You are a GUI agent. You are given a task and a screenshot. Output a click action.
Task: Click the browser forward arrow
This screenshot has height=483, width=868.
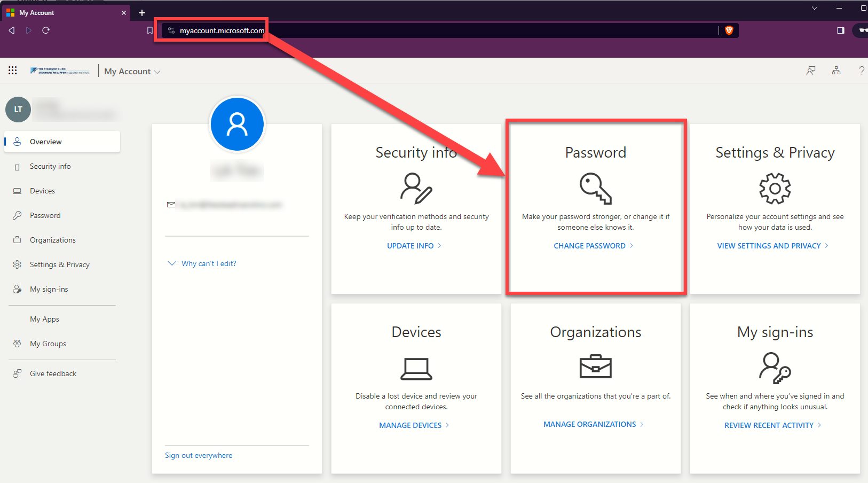click(x=29, y=30)
